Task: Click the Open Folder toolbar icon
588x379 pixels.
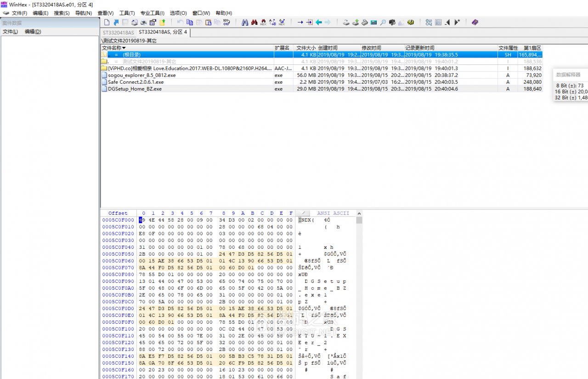Action: 162,22
